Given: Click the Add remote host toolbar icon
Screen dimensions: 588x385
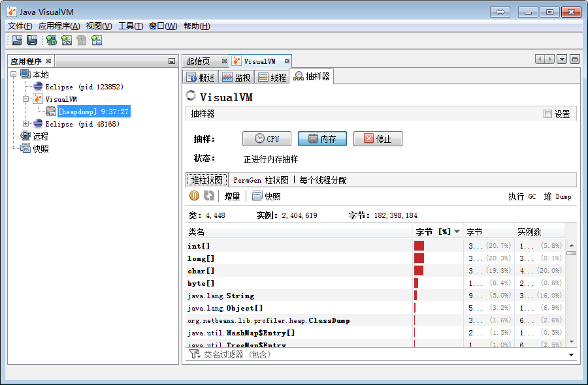Looking at the screenshot, I should [52, 40].
